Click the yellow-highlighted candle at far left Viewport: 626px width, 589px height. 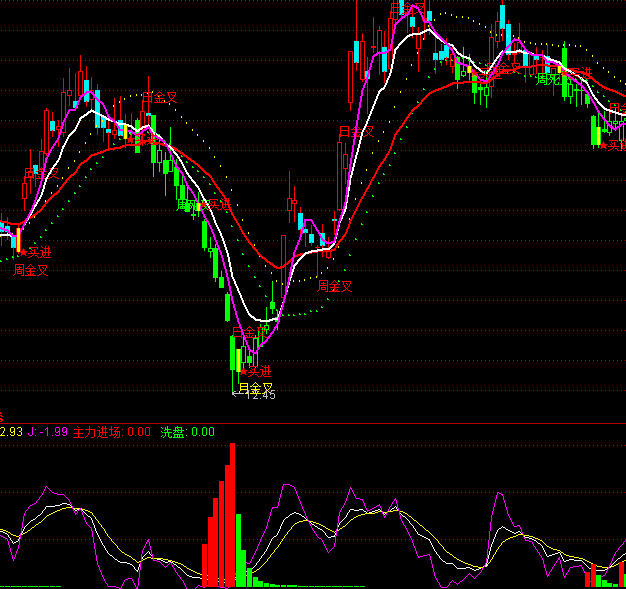click(x=17, y=240)
